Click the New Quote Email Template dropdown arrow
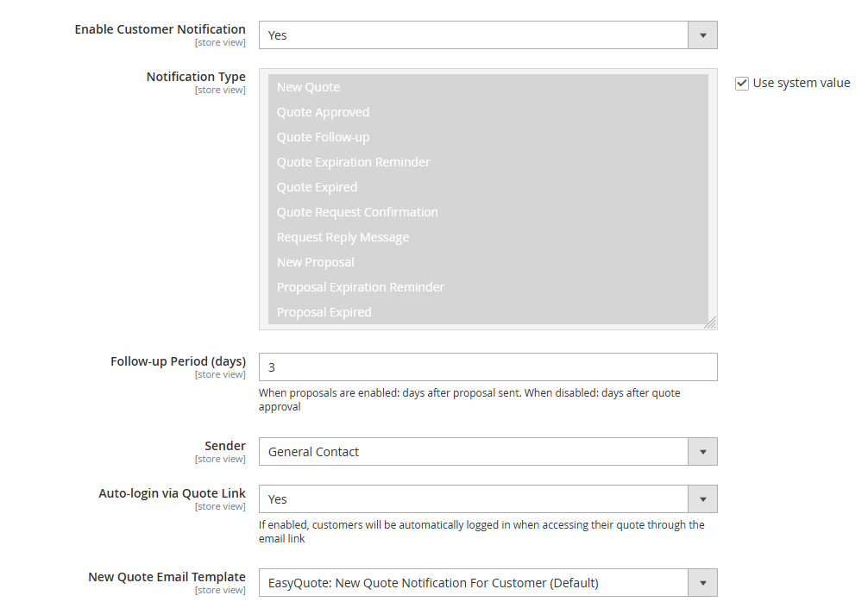 click(x=703, y=582)
